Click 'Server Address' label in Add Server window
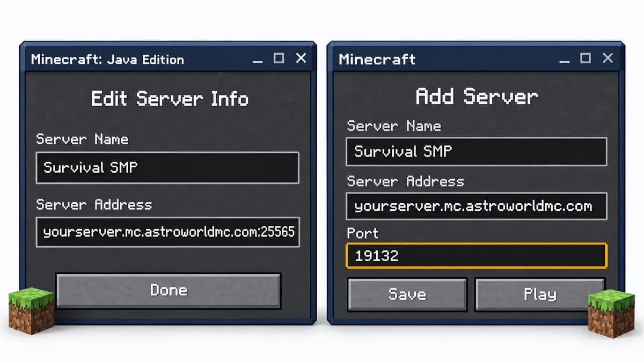644x362 pixels. [405, 181]
